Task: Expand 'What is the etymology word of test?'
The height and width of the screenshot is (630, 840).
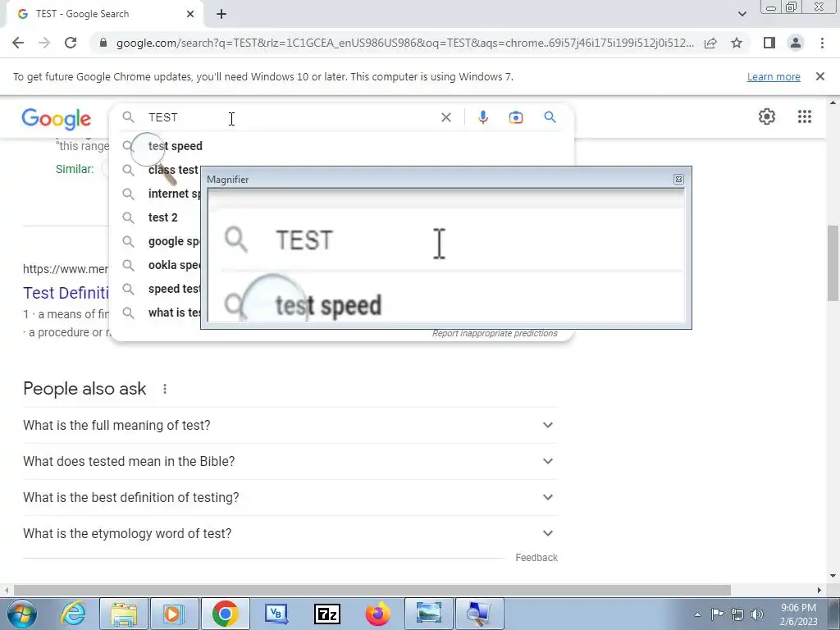Action: pyautogui.click(x=290, y=533)
